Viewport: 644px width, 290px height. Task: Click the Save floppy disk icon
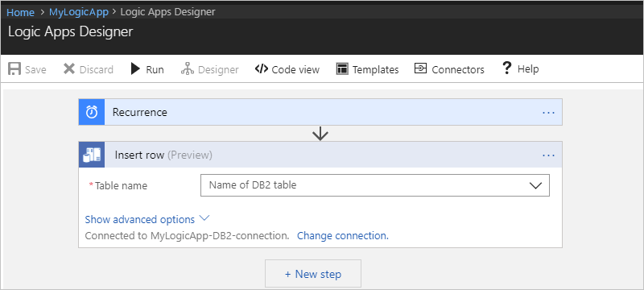click(14, 69)
